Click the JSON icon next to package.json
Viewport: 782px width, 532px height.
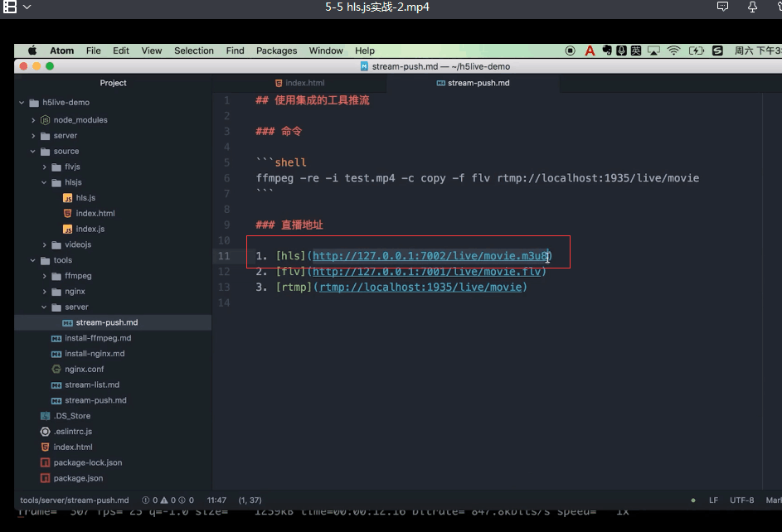click(x=46, y=478)
